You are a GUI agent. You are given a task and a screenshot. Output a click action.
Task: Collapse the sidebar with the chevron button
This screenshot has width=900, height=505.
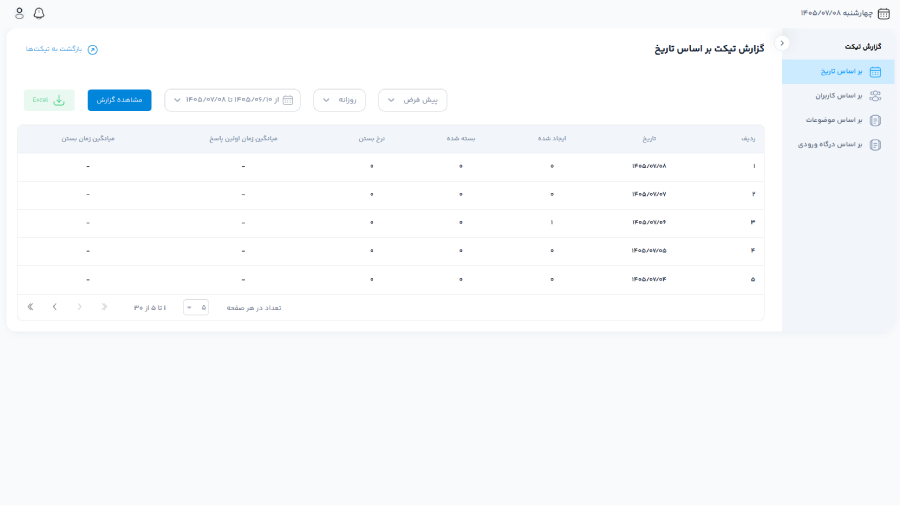pos(782,43)
